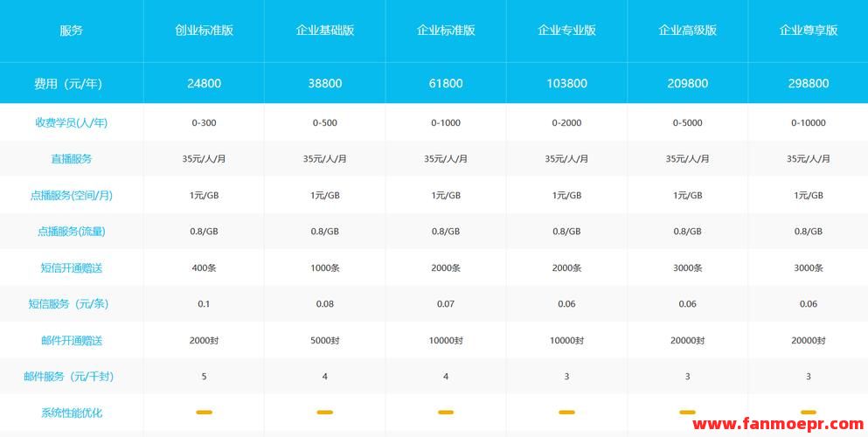
Task: Click yellow dash icon under 企业高级版
Action: tap(688, 413)
